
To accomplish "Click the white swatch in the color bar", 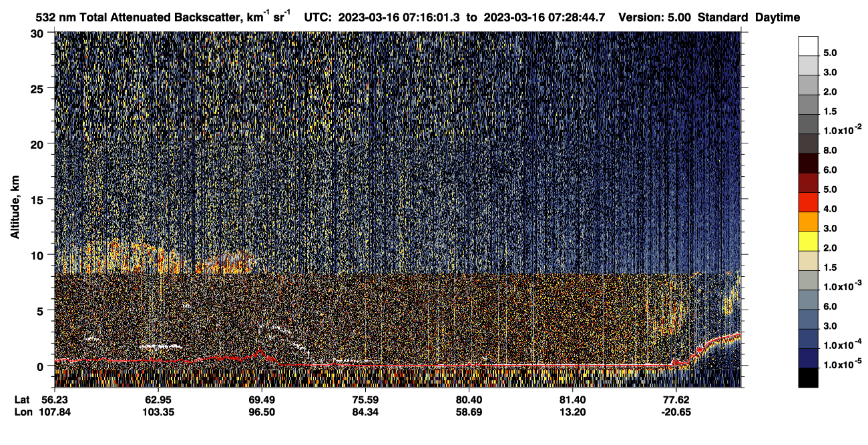I will (x=808, y=45).
